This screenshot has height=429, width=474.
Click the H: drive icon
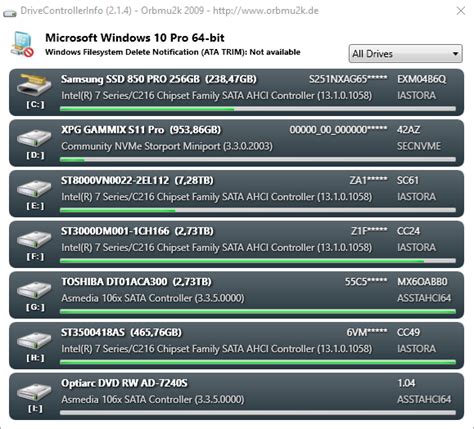pos(34,341)
